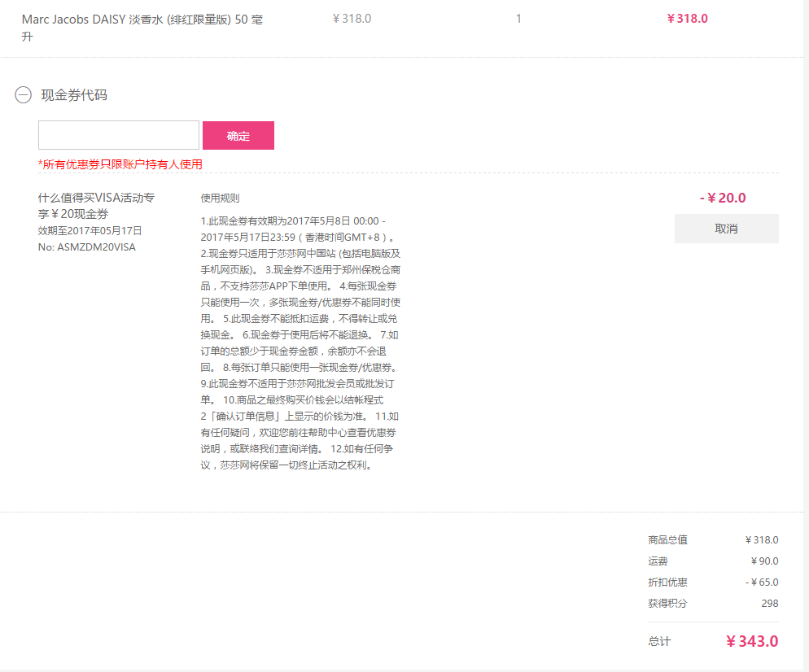Click the 什么值得买VISA活动专享 coupon title
809x672 pixels.
(x=97, y=205)
